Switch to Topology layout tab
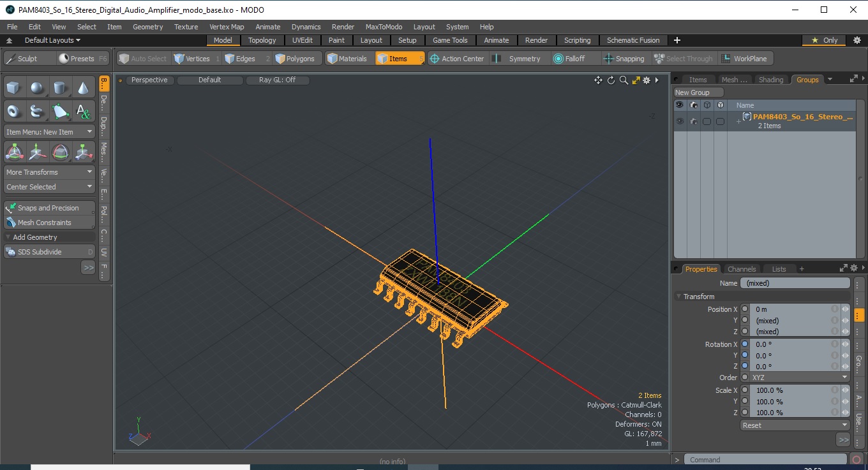The height and width of the screenshot is (470, 868). pyautogui.click(x=262, y=40)
